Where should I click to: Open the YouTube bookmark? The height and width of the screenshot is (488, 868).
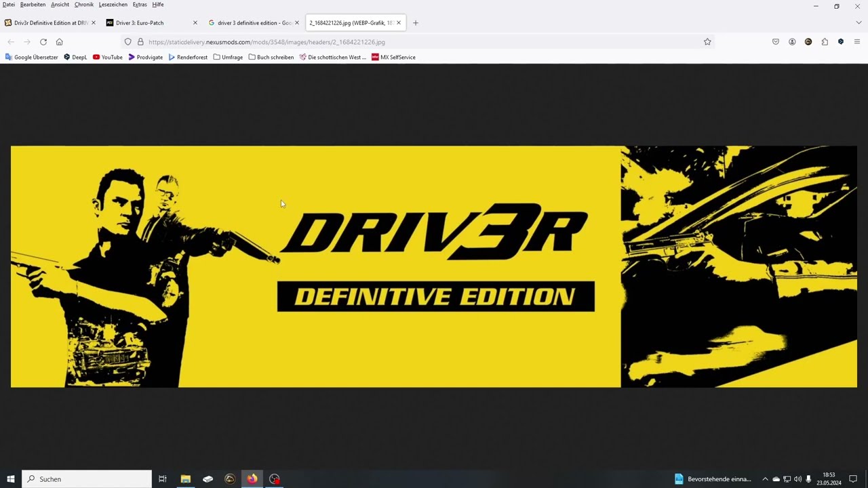(x=108, y=58)
